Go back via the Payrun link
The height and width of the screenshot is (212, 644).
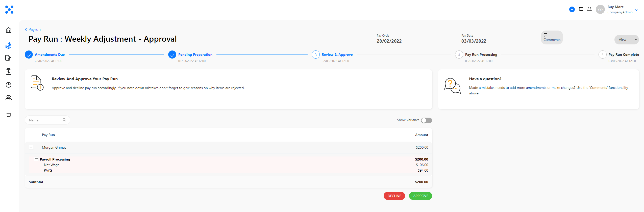(x=33, y=30)
